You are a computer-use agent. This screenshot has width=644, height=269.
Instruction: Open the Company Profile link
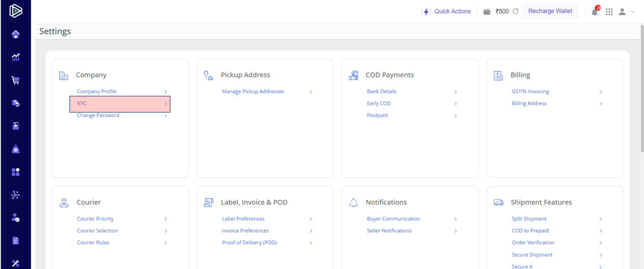coord(97,92)
